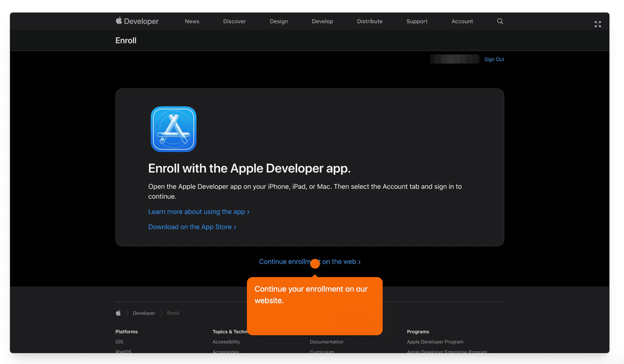
Task: Click the Apple logo in footer breadcrumb
Action: click(118, 313)
